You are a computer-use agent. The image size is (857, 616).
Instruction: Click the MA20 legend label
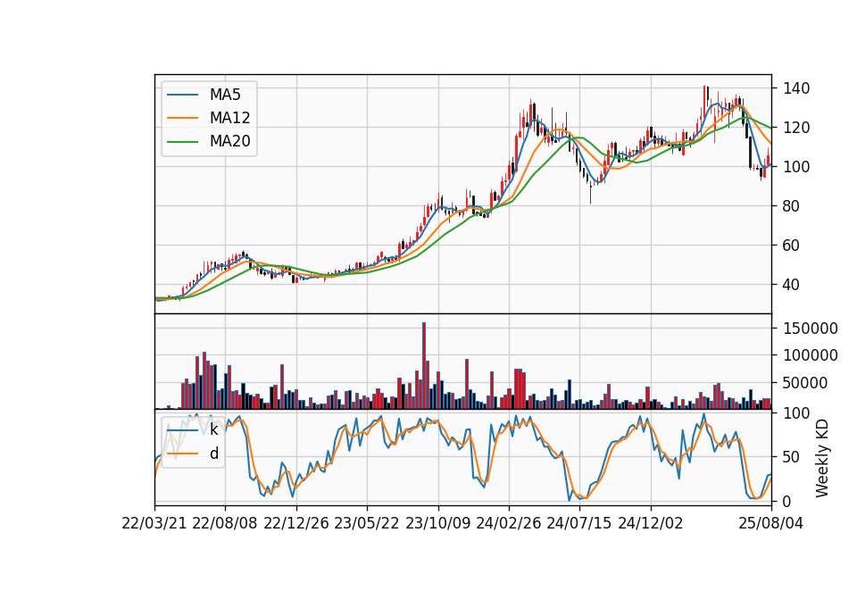tap(229, 142)
